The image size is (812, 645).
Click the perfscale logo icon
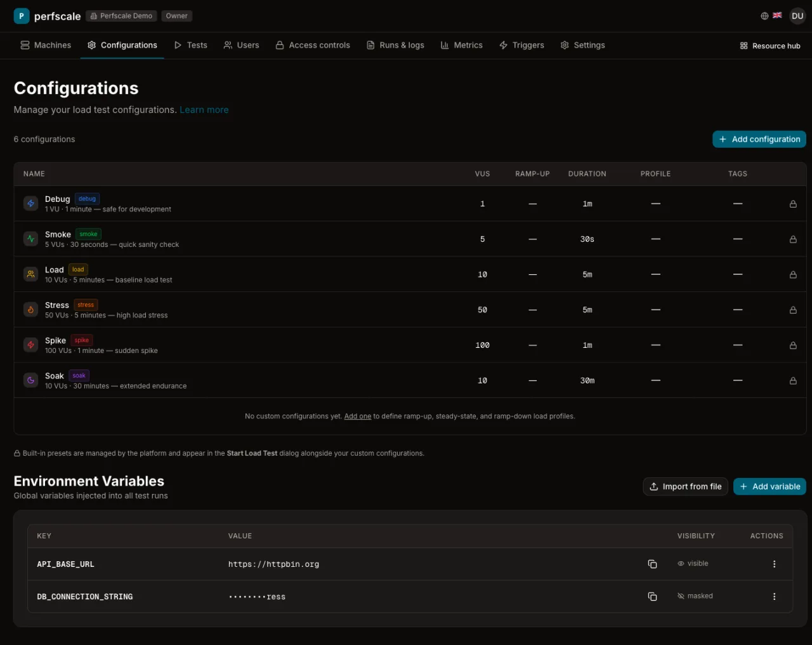point(22,16)
